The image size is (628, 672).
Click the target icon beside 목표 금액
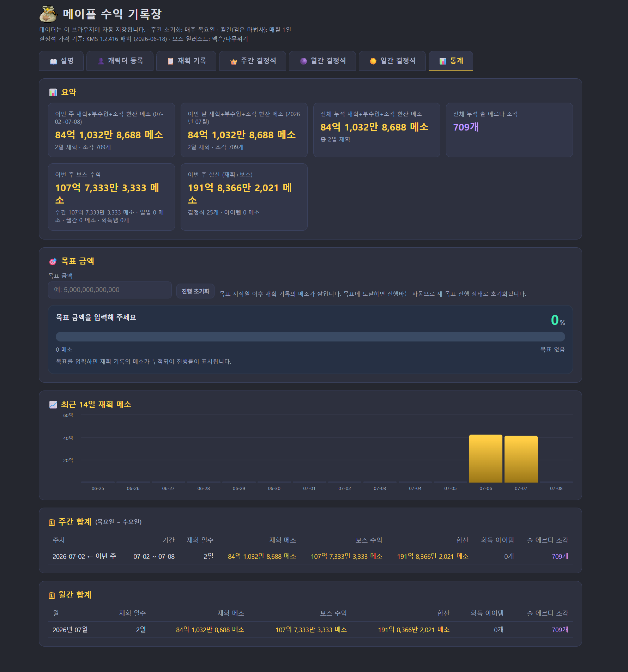tap(53, 261)
